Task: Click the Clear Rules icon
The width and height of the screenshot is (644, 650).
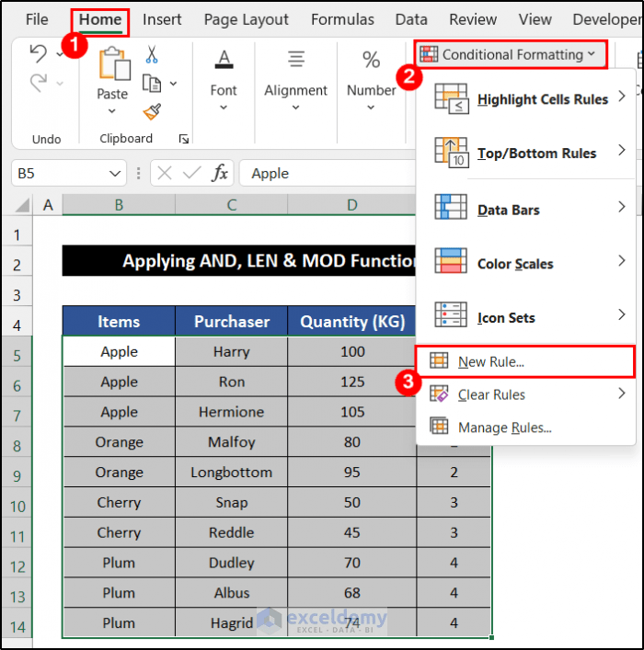Action: (439, 393)
